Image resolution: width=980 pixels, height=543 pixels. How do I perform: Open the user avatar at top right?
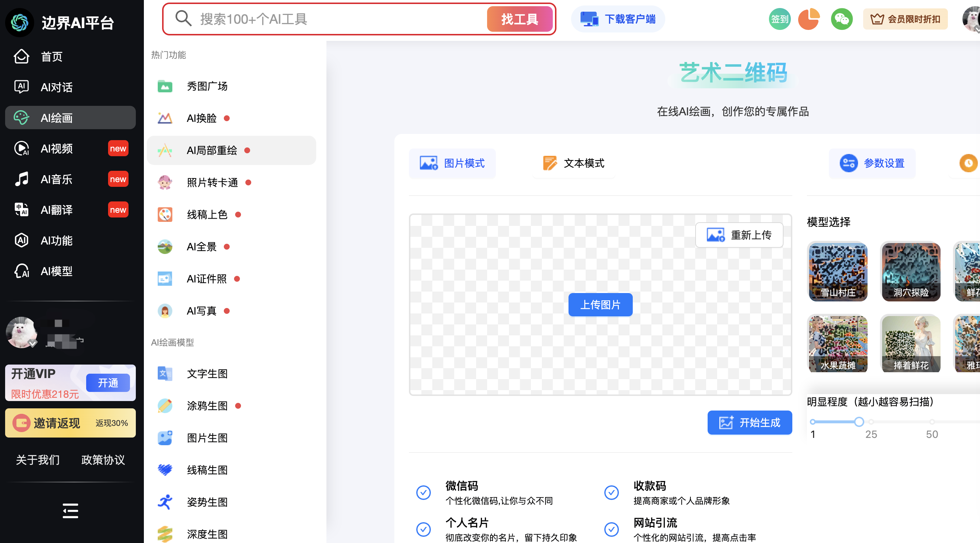point(971,19)
